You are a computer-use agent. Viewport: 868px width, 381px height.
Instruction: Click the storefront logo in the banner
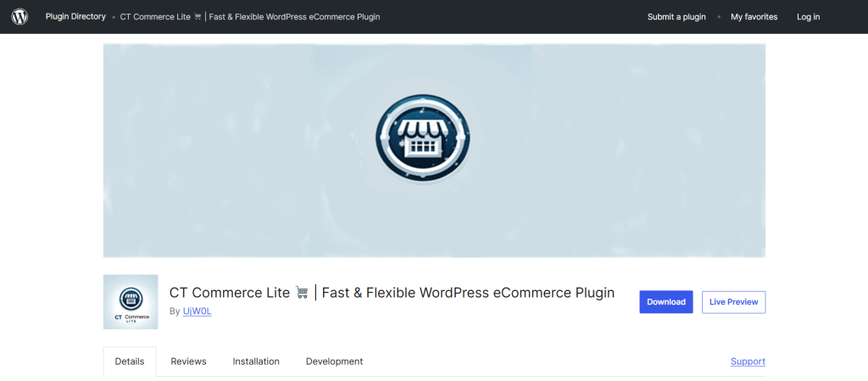pyautogui.click(x=422, y=138)
